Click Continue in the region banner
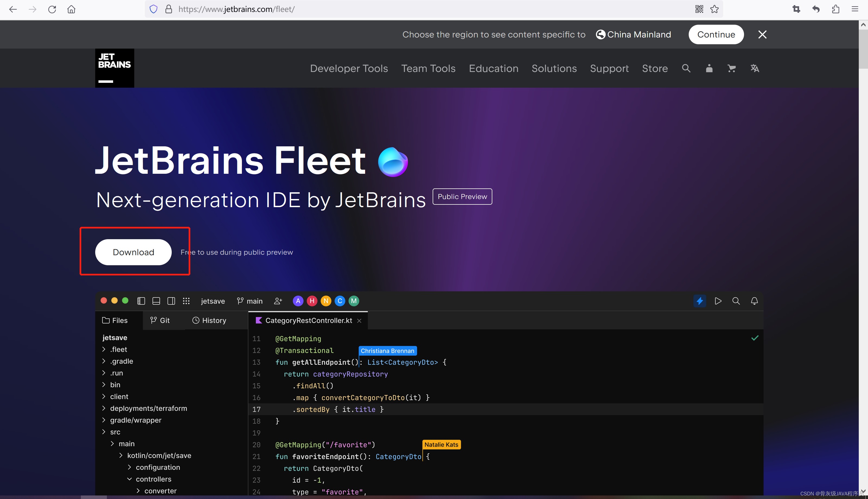Screen dimensions: 868x499 [x=716, y=34]
